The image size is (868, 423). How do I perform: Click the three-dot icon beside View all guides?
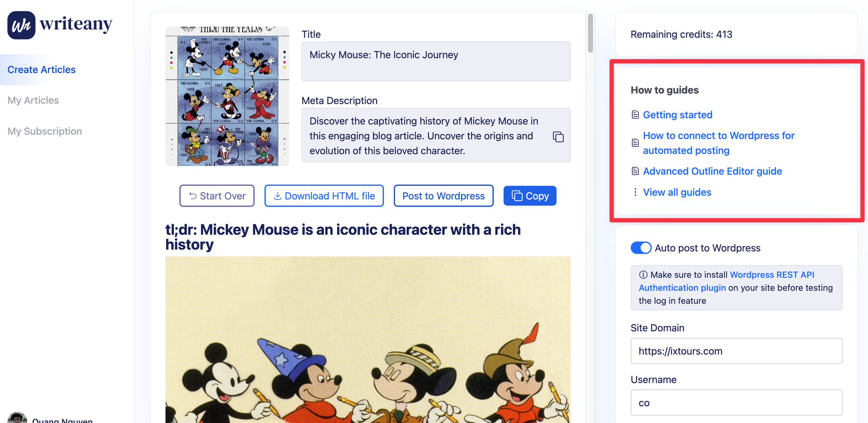coord(635,192)
